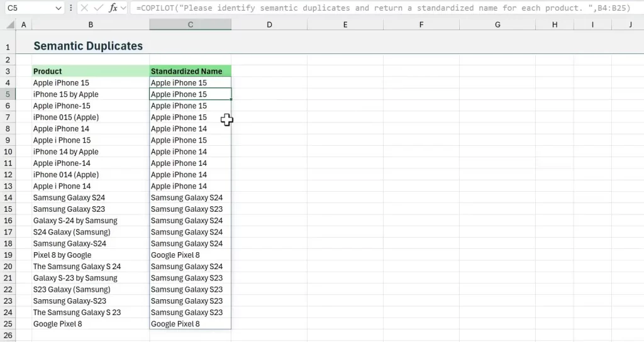Click the 'Pixel 8 by Google' cell

click(x=91, y=255)
